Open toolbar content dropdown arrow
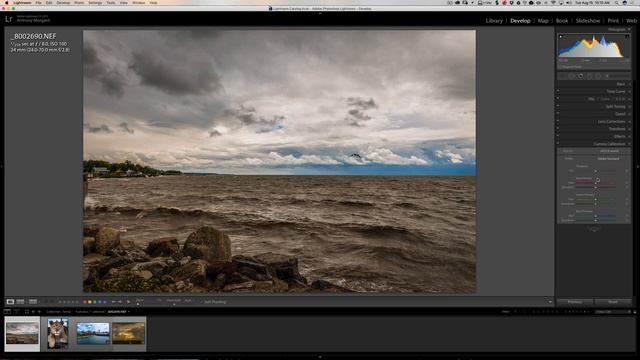 [550, 302]
